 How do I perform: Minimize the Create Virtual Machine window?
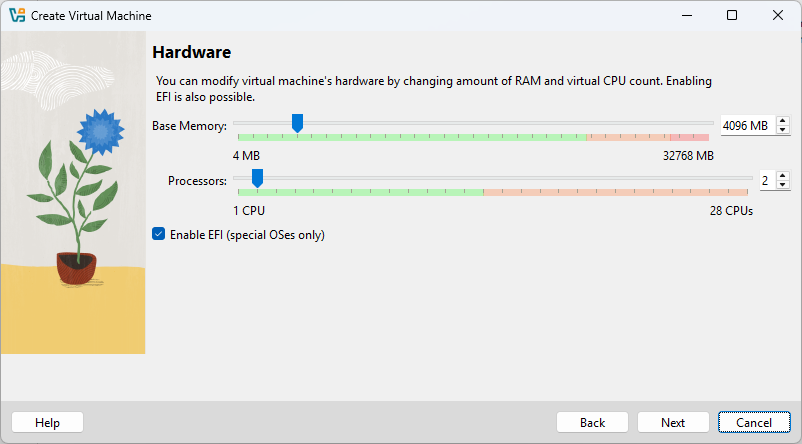[687, 15]
